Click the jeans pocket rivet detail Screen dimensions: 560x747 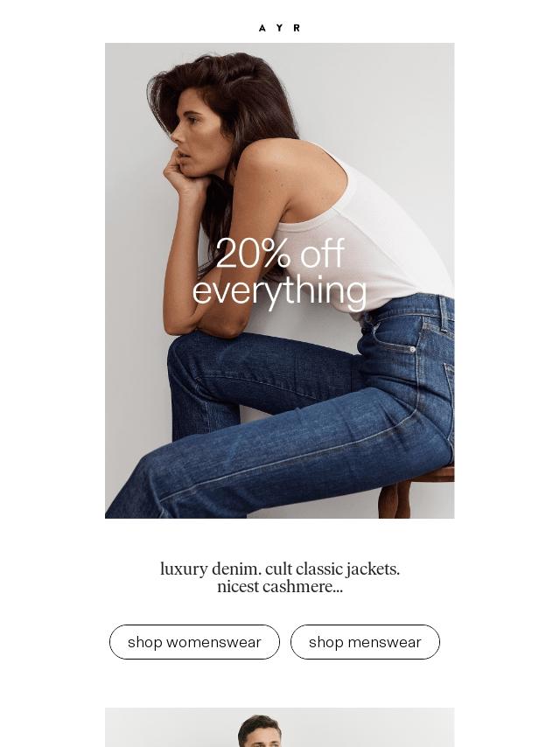click(x=412, y=349)
